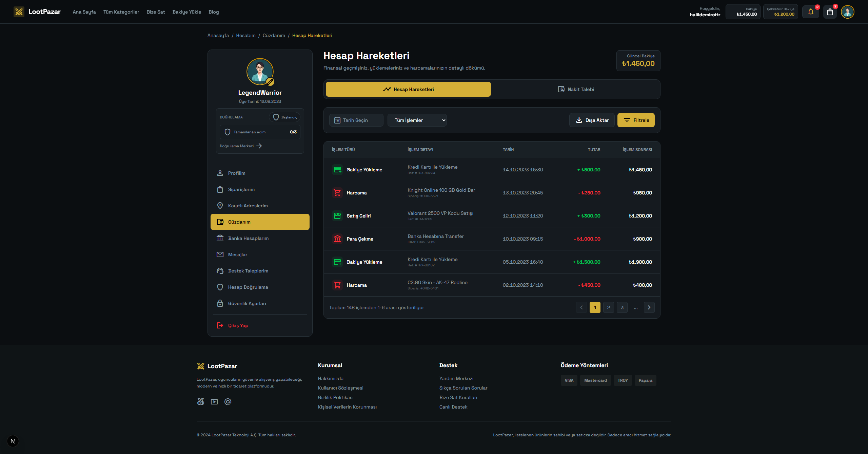The width and height of the screenshot is (868, 454).
Task: Click the Next.js dev indicator badge
Action: 13,441
